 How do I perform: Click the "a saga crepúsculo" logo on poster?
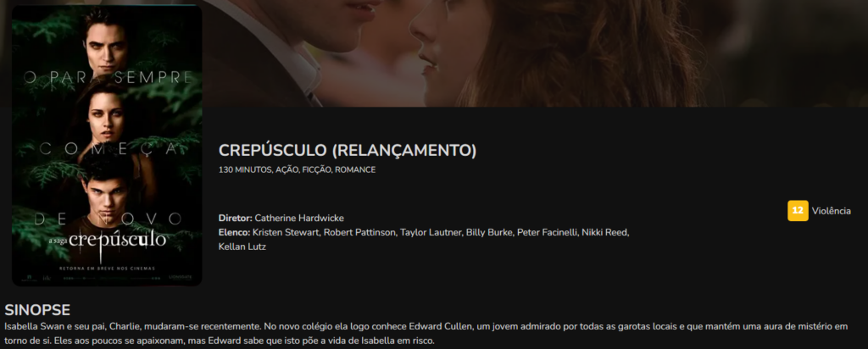(x=108, y=240)
